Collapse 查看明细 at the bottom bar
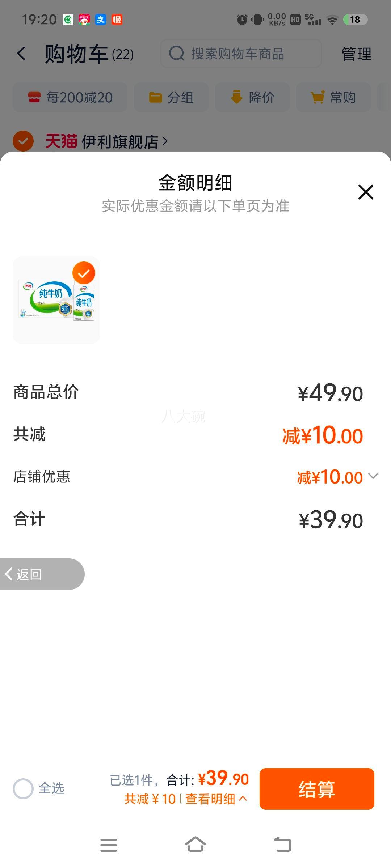The height and width of the screenshot is (868, 391). [x=216, y=799]
